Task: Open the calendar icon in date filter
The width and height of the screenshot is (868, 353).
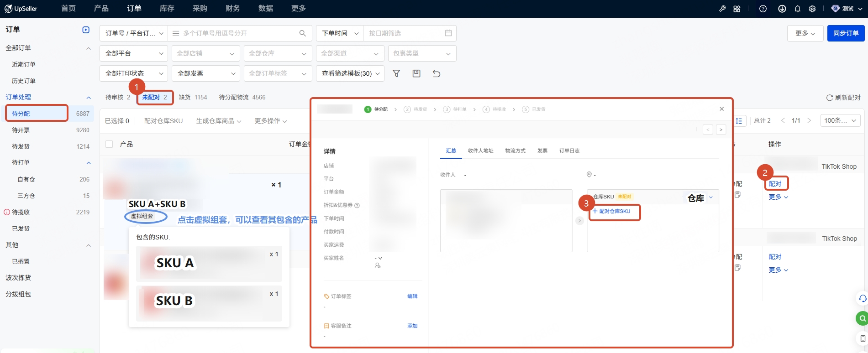Action: point(448,33)
